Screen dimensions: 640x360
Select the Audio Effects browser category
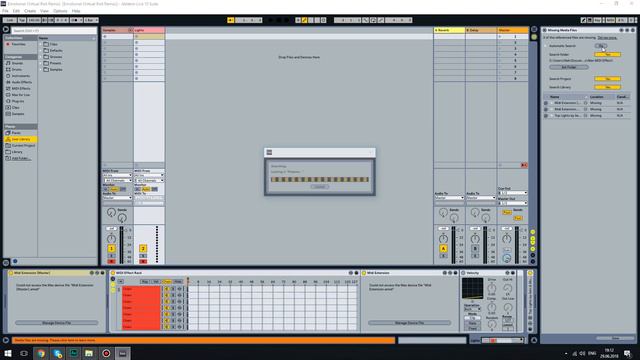point(21,82)
